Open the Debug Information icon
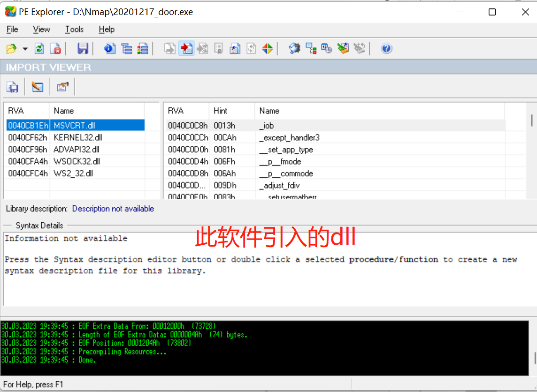The width and height of the screenshot is (537, 392). coord(235,49)
